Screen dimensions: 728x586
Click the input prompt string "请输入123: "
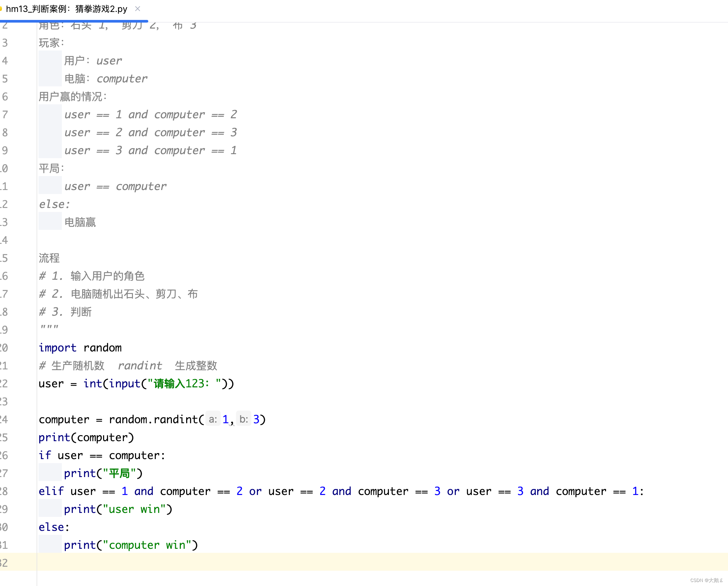(x=184, y=383)
